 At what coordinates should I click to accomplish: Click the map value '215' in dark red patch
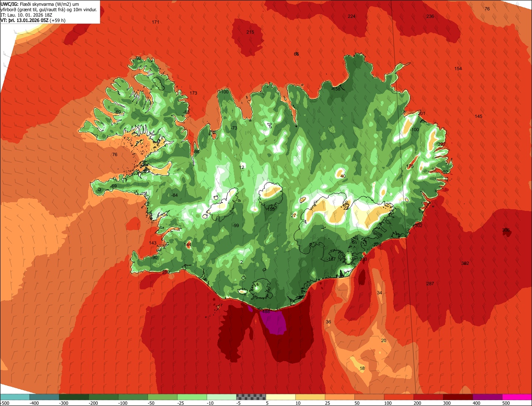click(x=250, y=32)
